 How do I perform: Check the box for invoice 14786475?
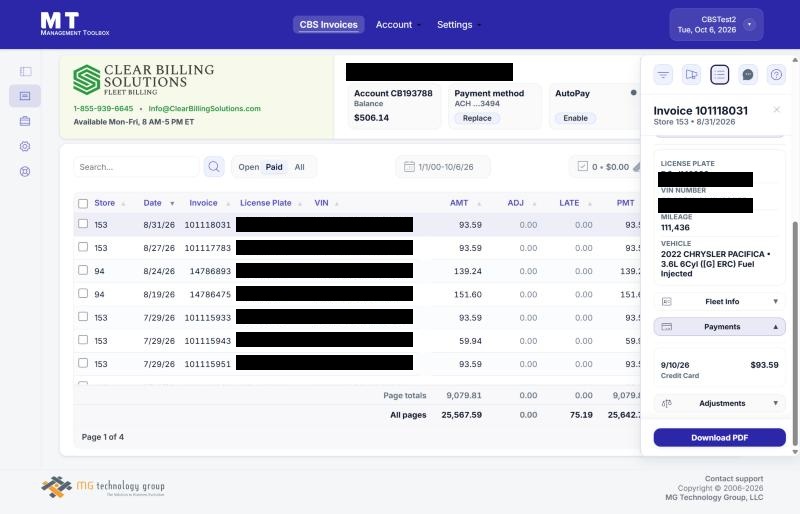(83, 293)
